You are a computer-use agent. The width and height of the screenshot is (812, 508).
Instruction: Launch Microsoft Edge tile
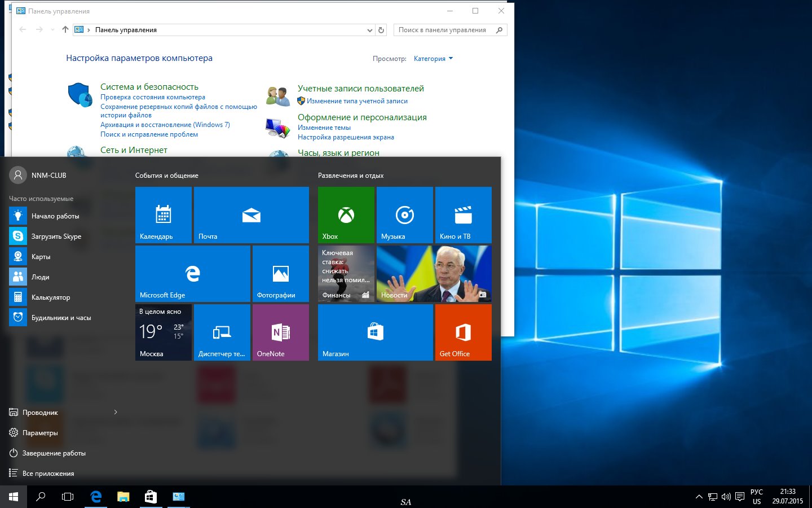coord(193,274)
